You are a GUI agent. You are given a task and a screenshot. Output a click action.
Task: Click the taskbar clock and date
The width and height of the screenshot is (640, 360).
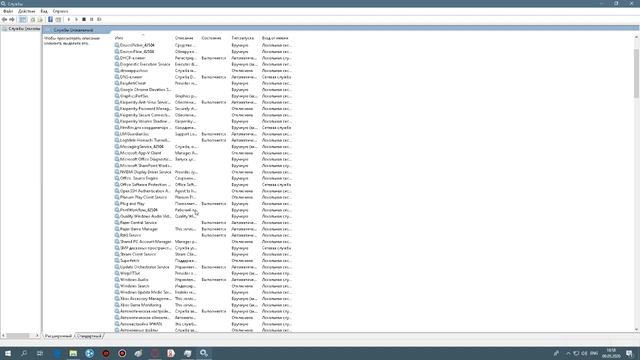pyautogui.click(x=611, y=353)
